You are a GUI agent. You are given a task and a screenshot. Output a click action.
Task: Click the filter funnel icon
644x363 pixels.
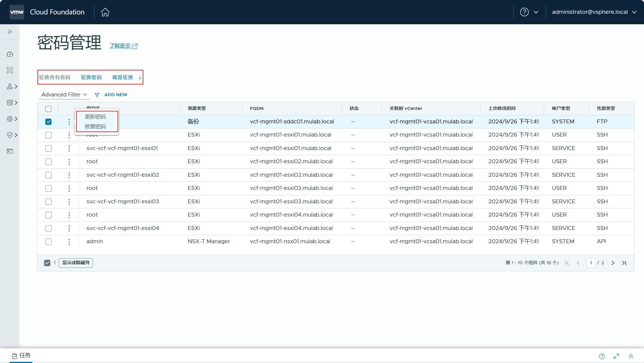(97, 95)
